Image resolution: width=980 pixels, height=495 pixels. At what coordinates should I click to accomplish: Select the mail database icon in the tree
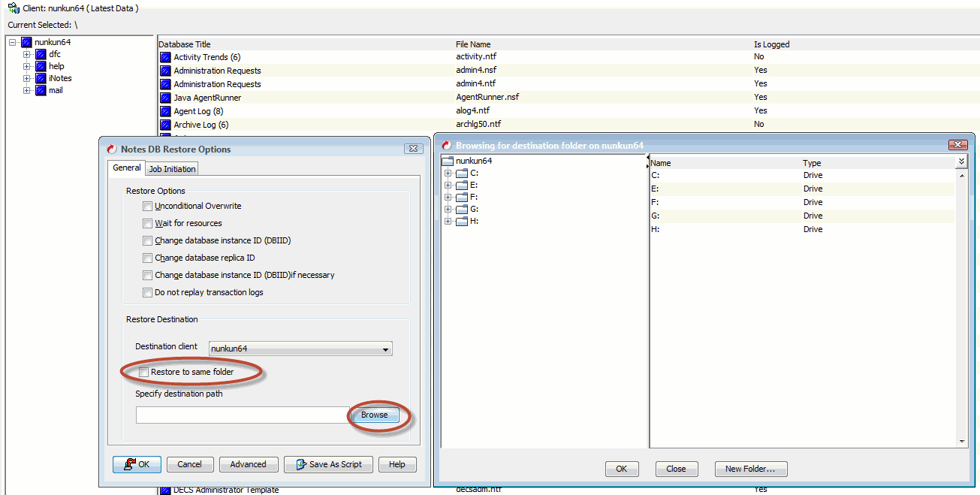tap(40, 90)
